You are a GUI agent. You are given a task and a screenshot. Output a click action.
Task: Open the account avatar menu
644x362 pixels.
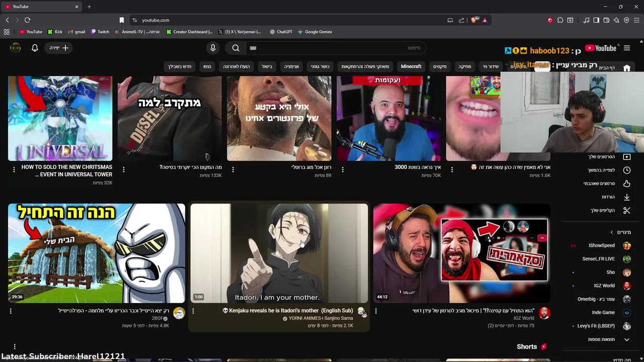[x=16, y=48]
